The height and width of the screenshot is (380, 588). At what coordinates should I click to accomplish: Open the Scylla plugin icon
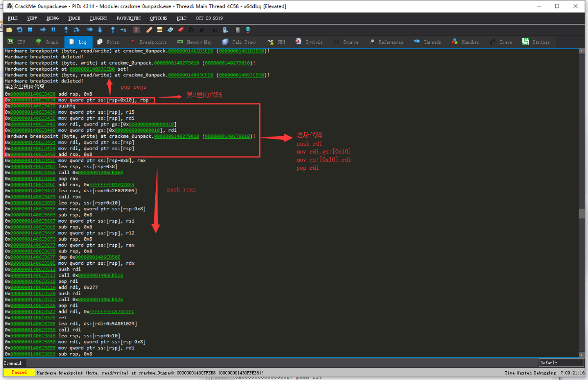[137, 30]
